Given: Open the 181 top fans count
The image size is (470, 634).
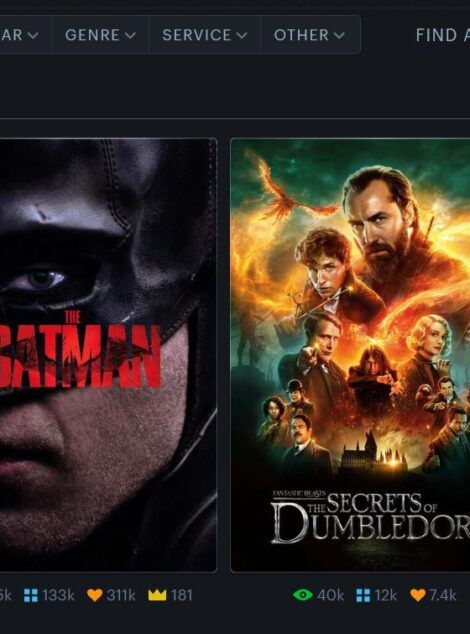Looking at the screenshot, I should (181, 595).
